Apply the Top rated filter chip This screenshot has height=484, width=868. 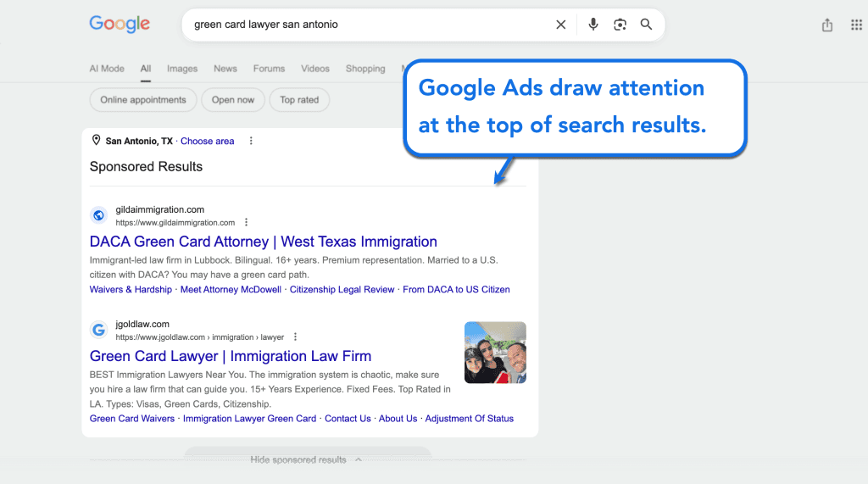tap(299, 100)
